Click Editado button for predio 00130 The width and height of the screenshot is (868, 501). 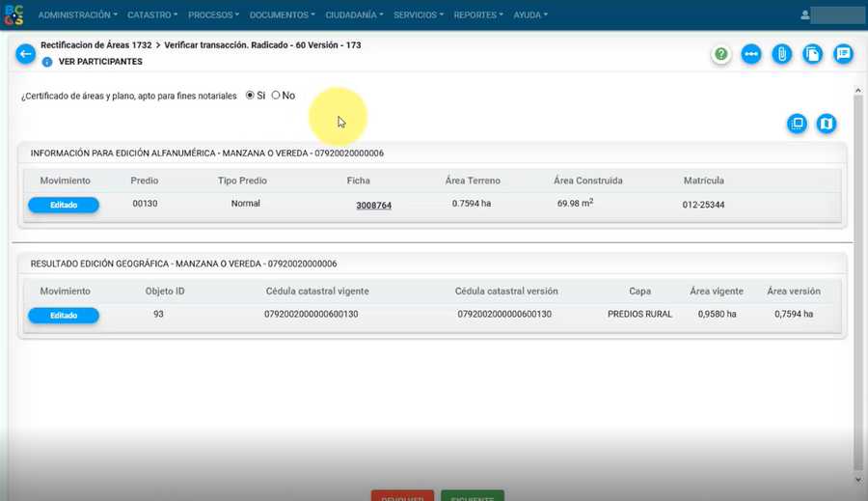click(x=64, y=205)
